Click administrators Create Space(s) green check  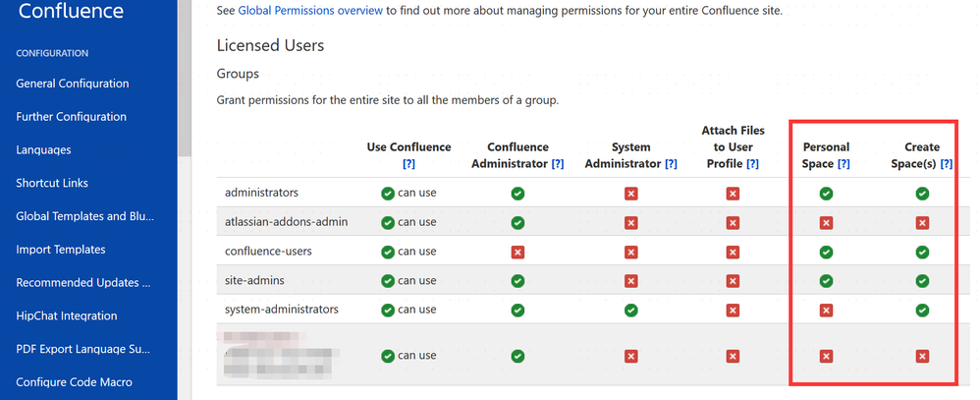tap(922, 194)
